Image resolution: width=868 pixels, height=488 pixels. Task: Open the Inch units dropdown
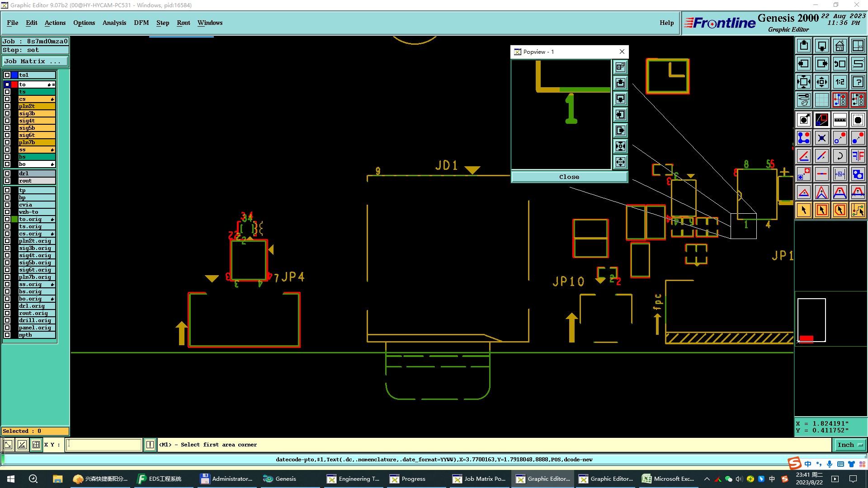point(849,445)
